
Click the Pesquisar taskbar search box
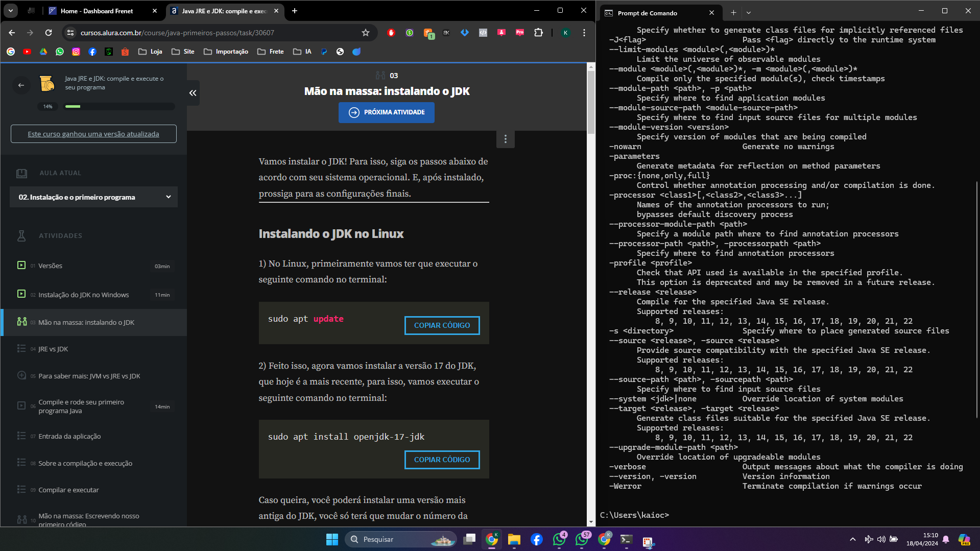(x=401, y=539)
